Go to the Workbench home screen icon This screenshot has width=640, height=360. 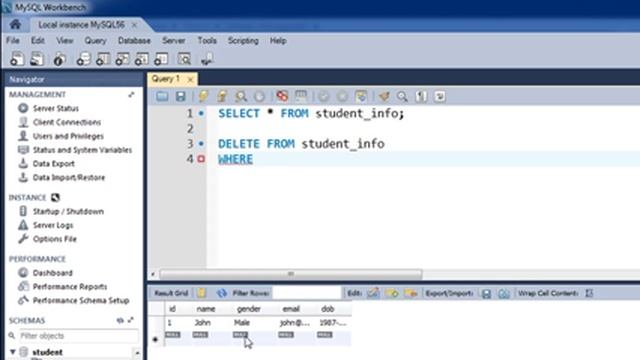[15, 24]
